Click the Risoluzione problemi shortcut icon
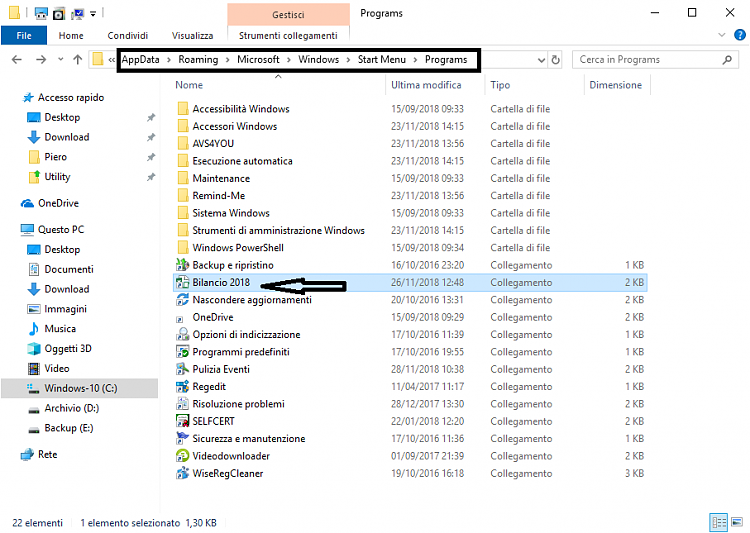 tap(182, 403)
